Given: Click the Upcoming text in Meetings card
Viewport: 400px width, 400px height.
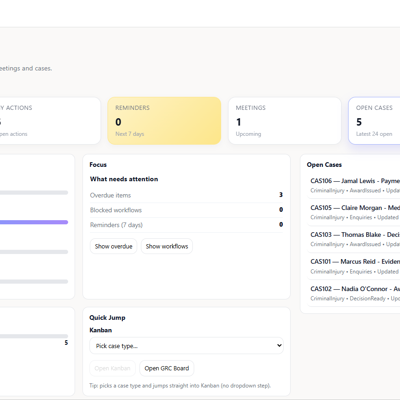Looking at the screenshot, I should 248,134.
